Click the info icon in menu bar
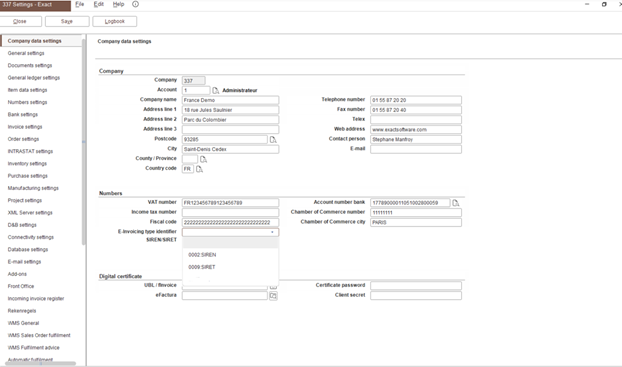Screen dimensions: 622x367 click(135, 4)
